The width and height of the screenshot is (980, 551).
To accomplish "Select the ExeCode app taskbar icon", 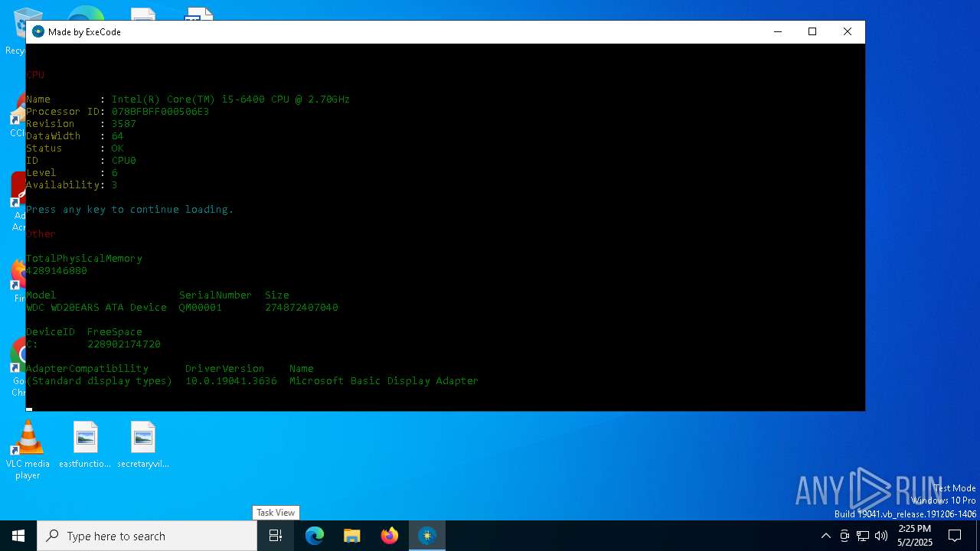I will (x=427, y=536).
